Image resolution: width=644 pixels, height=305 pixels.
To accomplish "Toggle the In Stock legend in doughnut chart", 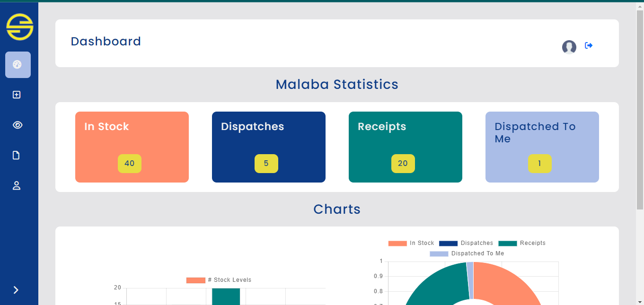I will point(411,243).
